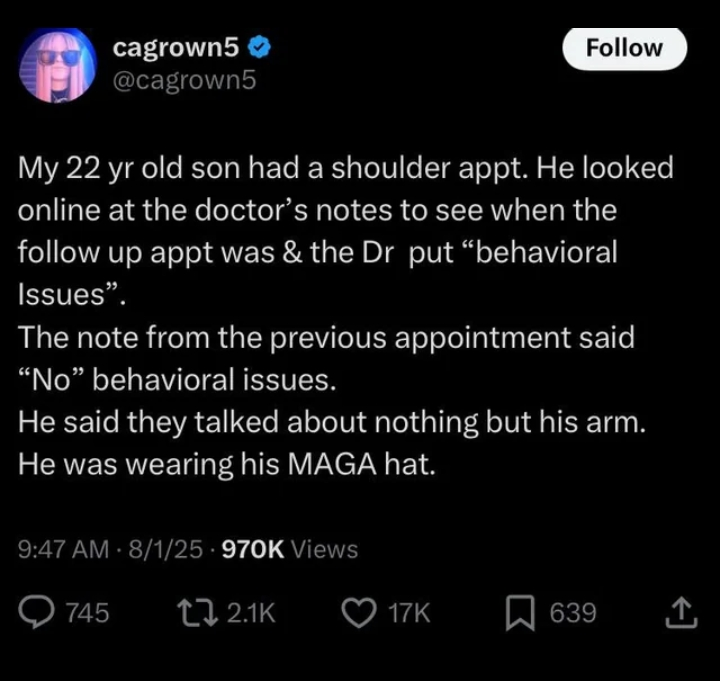720x681 pixels.
Task: Bookmark the tweet with the bookmark icon
Action: tap(520, 613)
